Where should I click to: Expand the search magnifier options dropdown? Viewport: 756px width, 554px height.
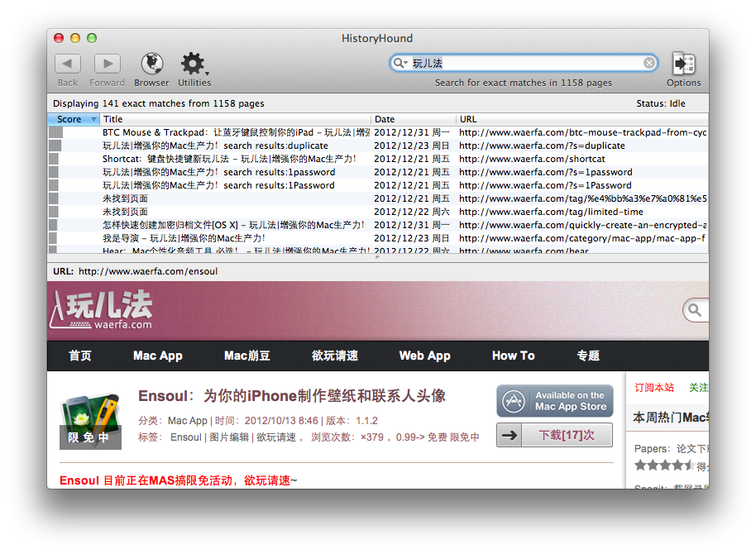(400, 63)
